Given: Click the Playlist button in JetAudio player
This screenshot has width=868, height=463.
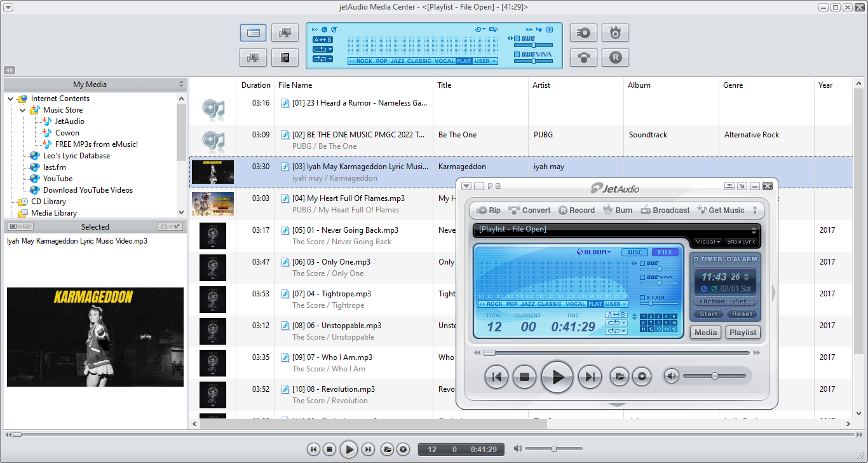Looking at the screenshot, I should [743, 333].
